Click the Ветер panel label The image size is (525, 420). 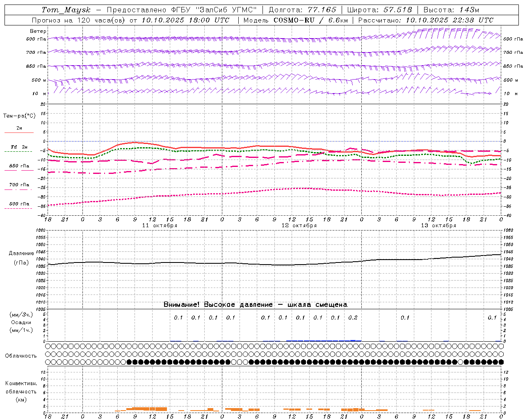coord(38,31)
